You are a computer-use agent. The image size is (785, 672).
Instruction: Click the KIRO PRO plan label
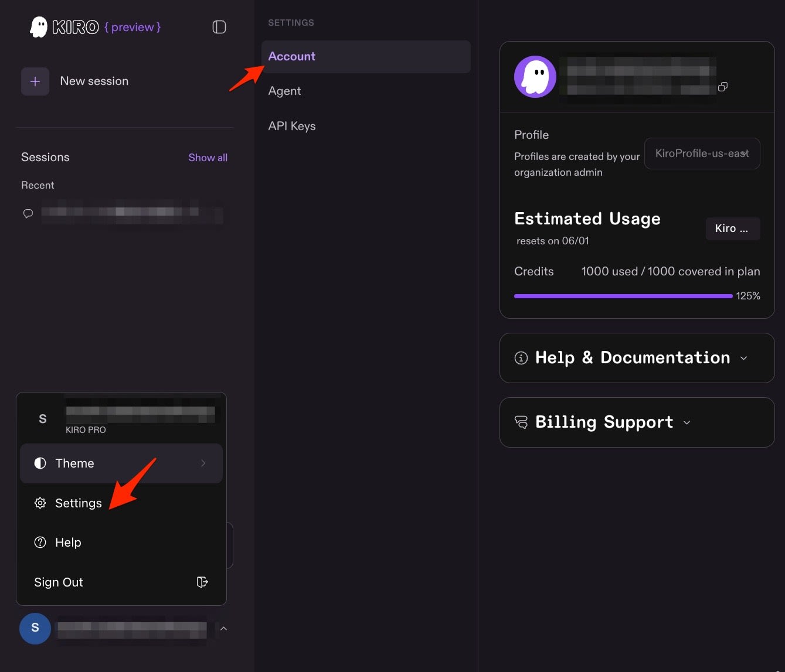pos(86,430)
